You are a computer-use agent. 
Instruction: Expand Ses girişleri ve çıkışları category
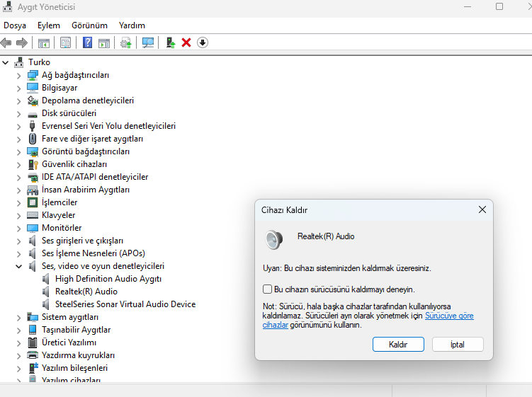pyautogui.click(x=19, y=241)
